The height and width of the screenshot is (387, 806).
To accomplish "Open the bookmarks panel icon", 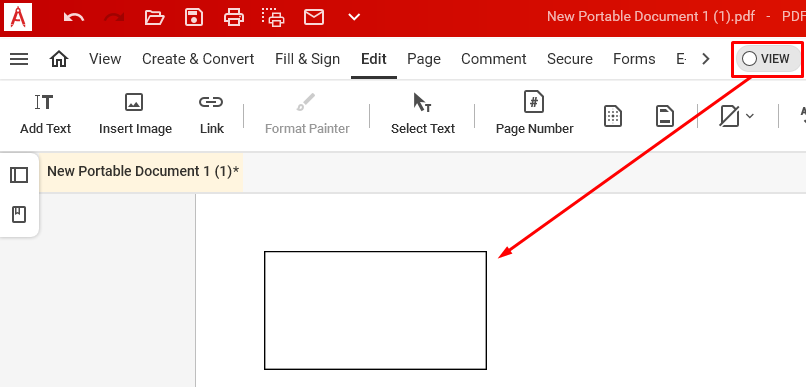I will 19,214.
